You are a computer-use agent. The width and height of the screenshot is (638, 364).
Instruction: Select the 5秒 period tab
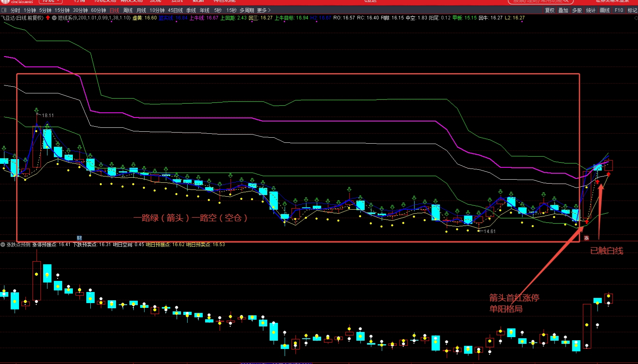point(218,10)
